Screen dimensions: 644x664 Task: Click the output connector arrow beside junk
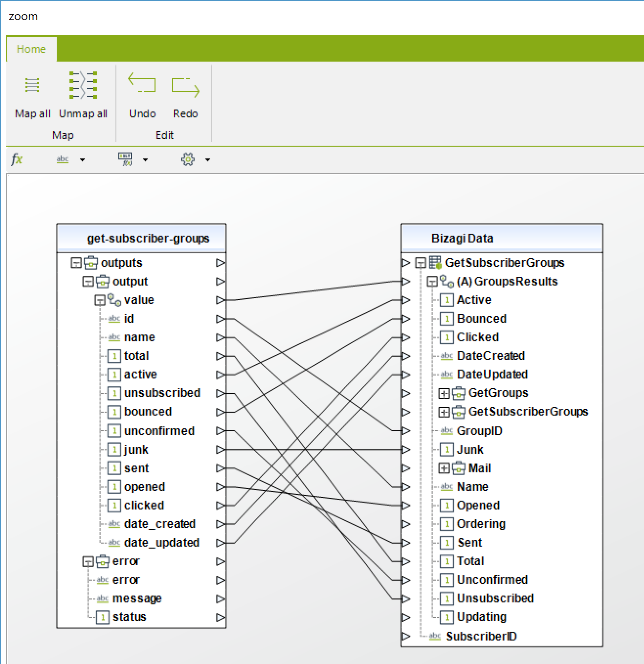[221, 450]
